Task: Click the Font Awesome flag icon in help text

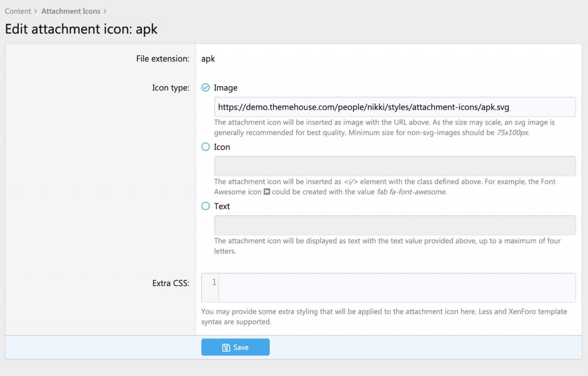Action: 266,192
